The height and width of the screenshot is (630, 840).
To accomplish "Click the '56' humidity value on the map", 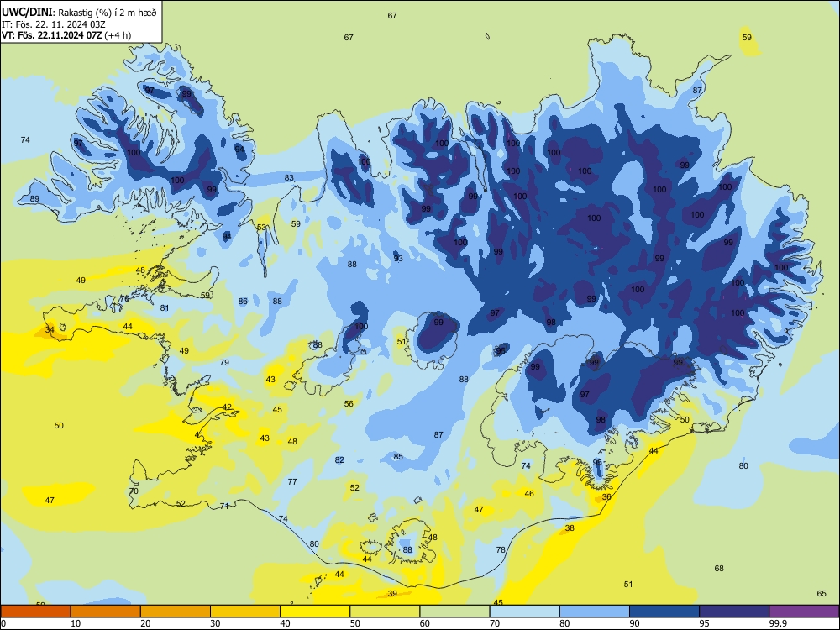I will pyautogui.click(x=349, y=403).
